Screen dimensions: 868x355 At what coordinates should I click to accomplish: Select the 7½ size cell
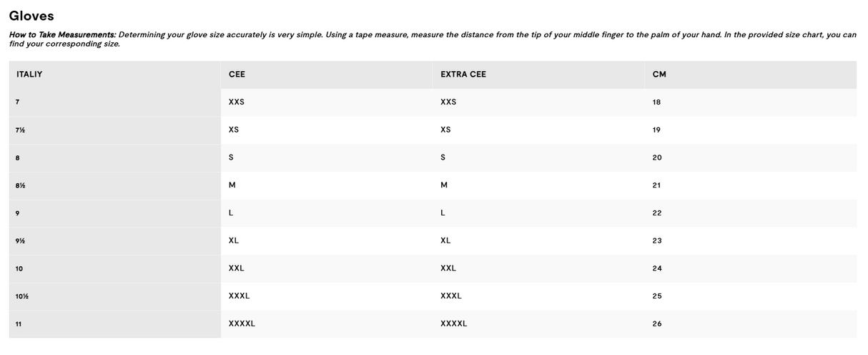[19, 130]
